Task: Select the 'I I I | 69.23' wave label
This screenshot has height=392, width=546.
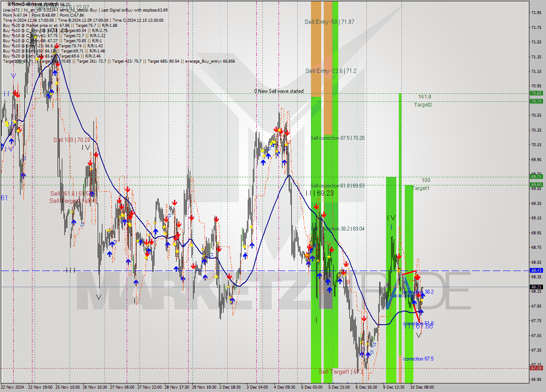Action: point(319,193)
